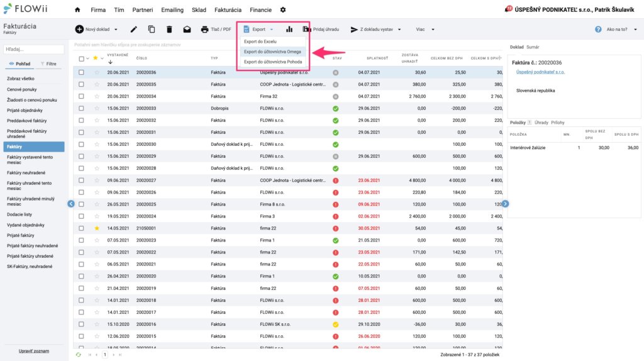The image size is (644, 361).
Task: Switch to the Úhrady tab
Action: [541, 123]
